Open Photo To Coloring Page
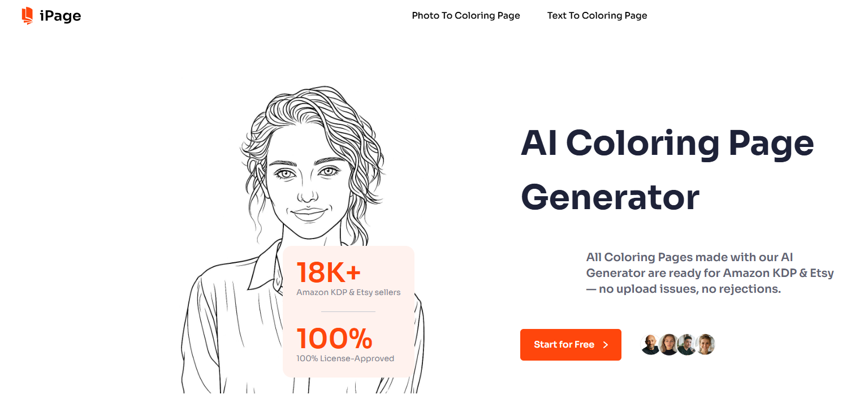 point(465,15)
